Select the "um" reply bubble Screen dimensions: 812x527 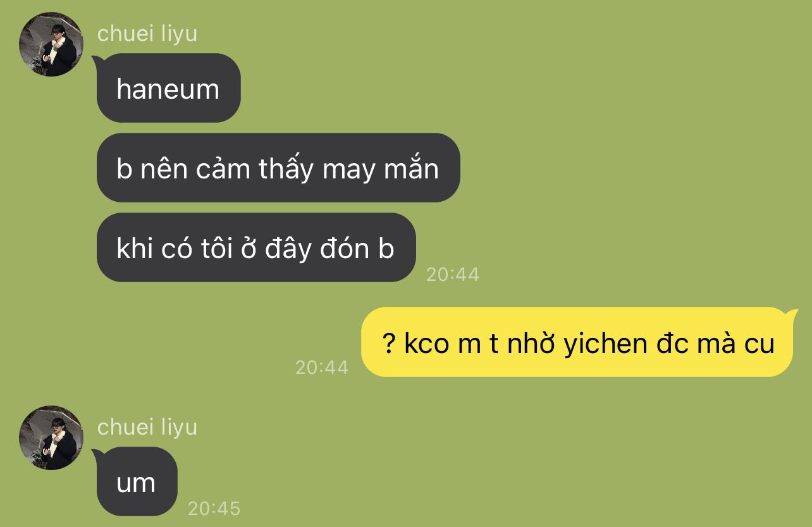click(x=137, y=481)
